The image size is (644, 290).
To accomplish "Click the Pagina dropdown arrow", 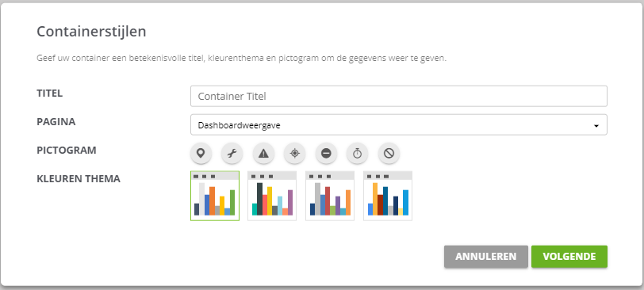I will [596, 126].
